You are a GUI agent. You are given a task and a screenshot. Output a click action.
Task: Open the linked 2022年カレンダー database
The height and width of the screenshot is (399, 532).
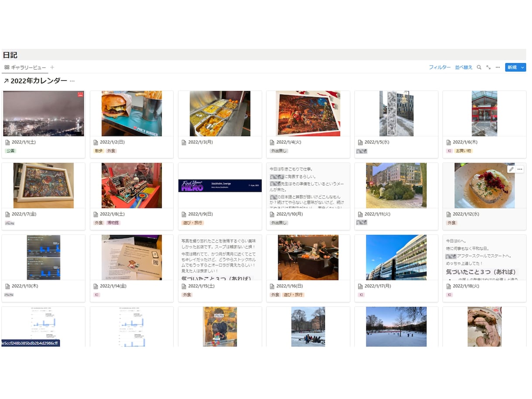point(39,81)
